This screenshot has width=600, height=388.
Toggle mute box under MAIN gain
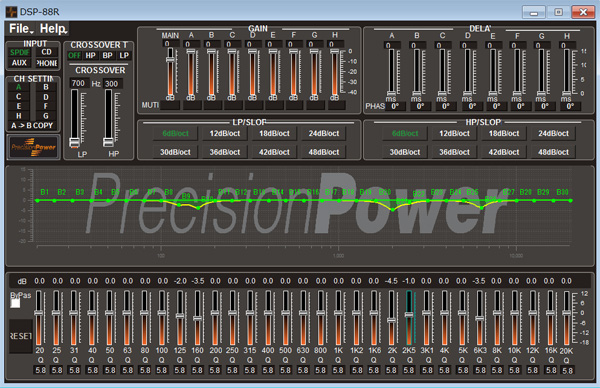[170, 105]
